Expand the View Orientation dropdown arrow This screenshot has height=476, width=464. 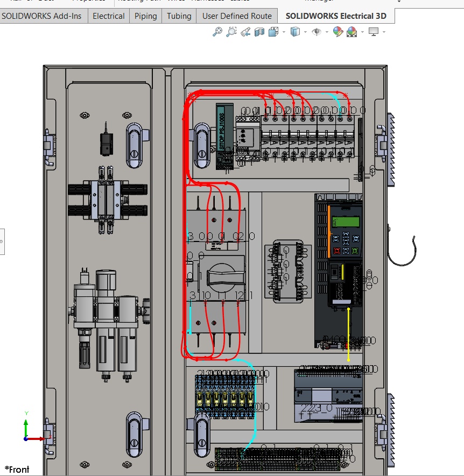(284, 32)
